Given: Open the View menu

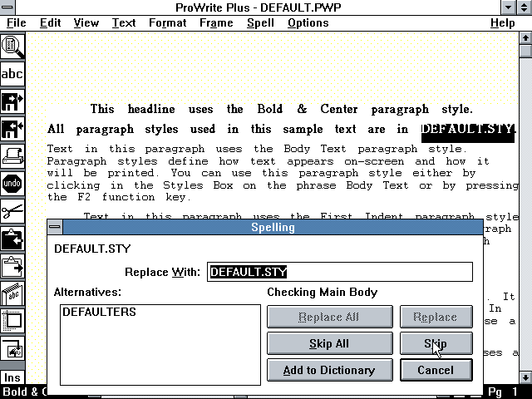Looking at the screenshot, I should point(86,22).
